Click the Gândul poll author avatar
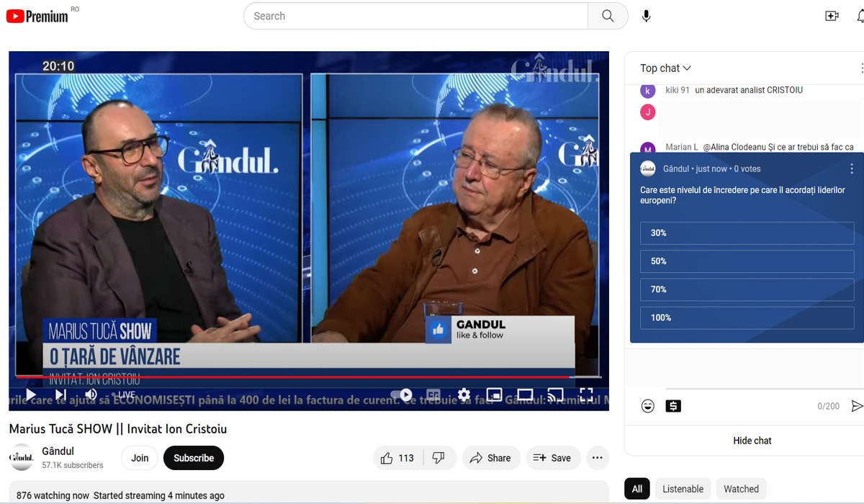The image size is (864, 504). tap(648, 168)
